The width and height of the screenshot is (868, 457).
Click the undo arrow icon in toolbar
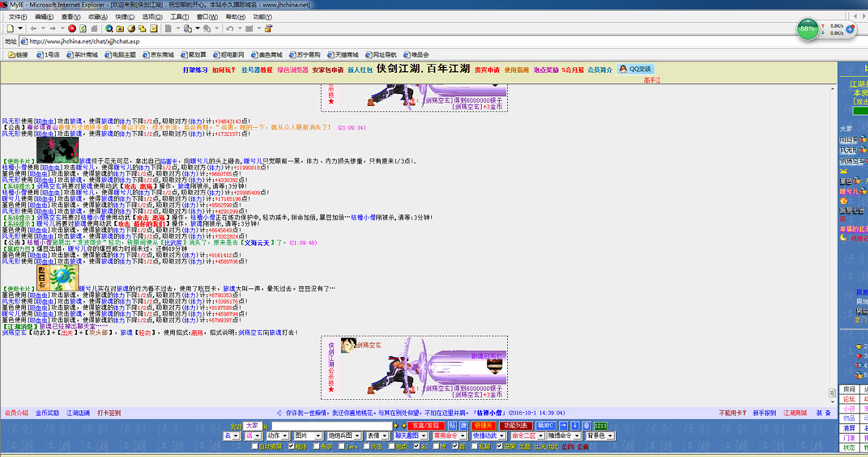click(230, 29)
